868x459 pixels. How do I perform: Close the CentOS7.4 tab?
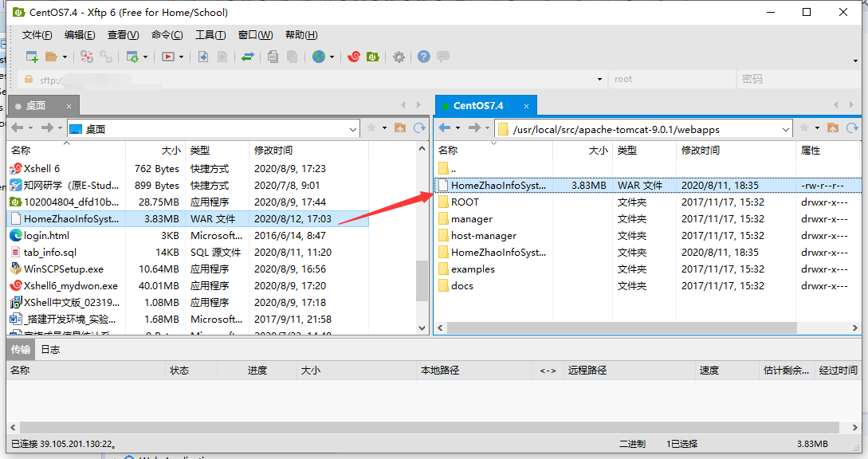click(x=526, y=106)
